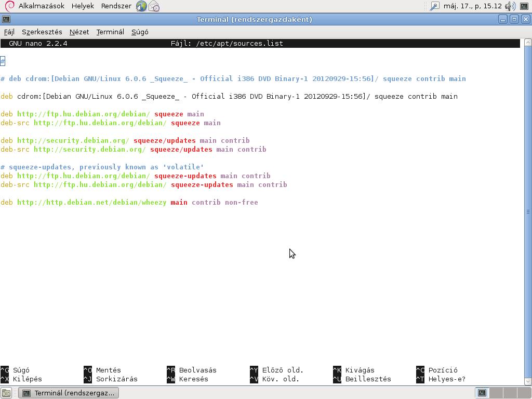Click the ^W Keresés shortcut hint

point(187,379)
